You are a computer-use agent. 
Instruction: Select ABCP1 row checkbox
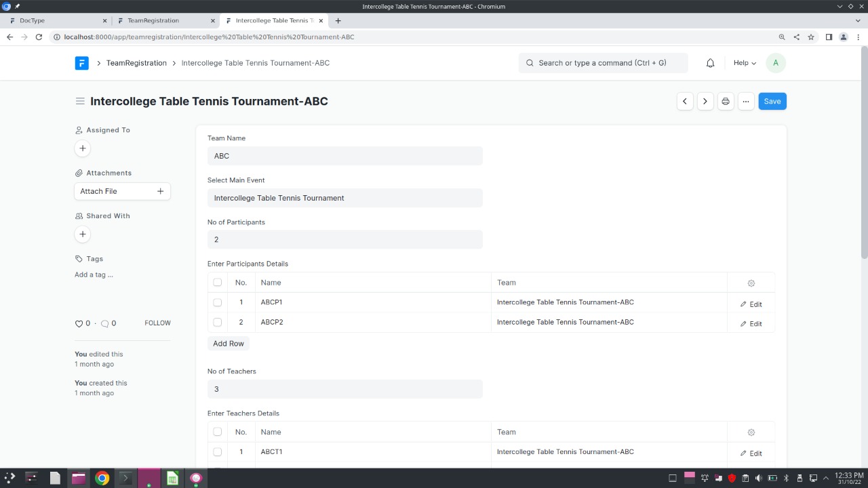coord(217,302)
